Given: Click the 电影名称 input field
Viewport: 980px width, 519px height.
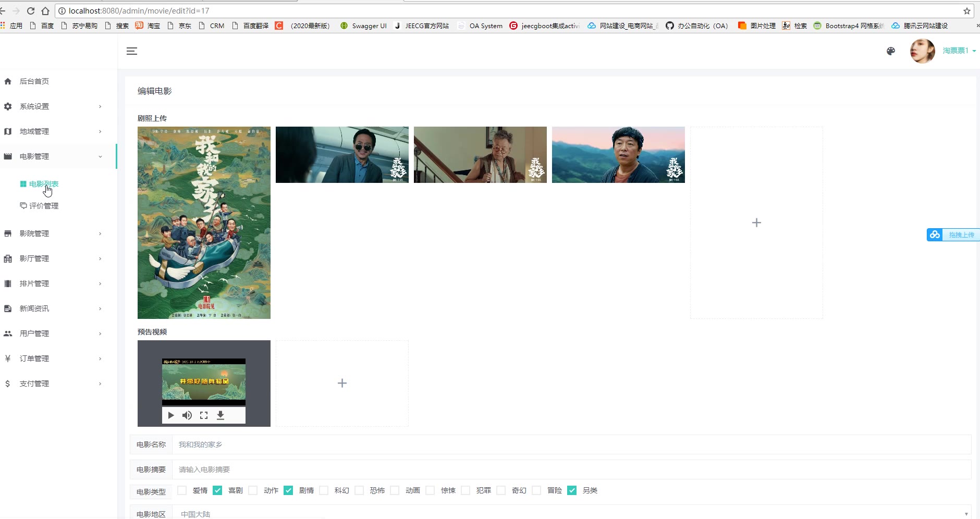Looking at the screenshot, I should coord(572,444).
